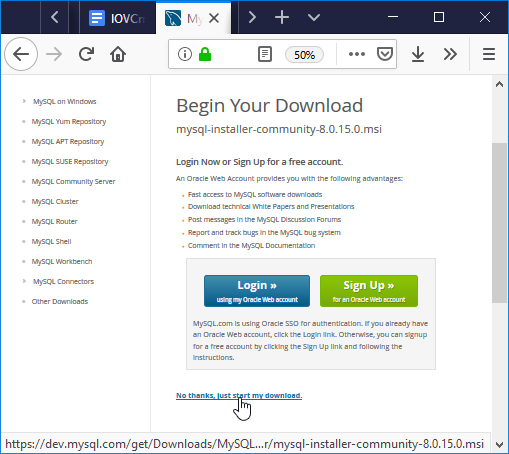Click Login using my Oracle Web account

[257, 291]
